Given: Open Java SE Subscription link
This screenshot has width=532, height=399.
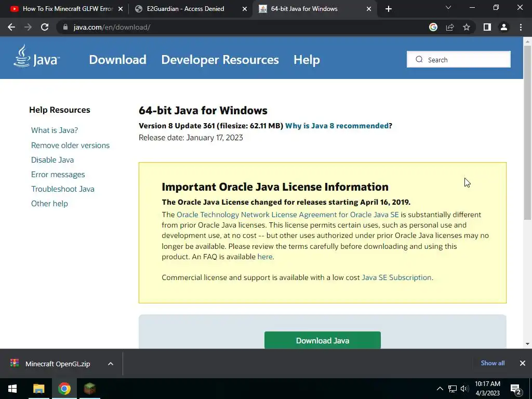Looking at the screenshot, I should click(396, 277).
